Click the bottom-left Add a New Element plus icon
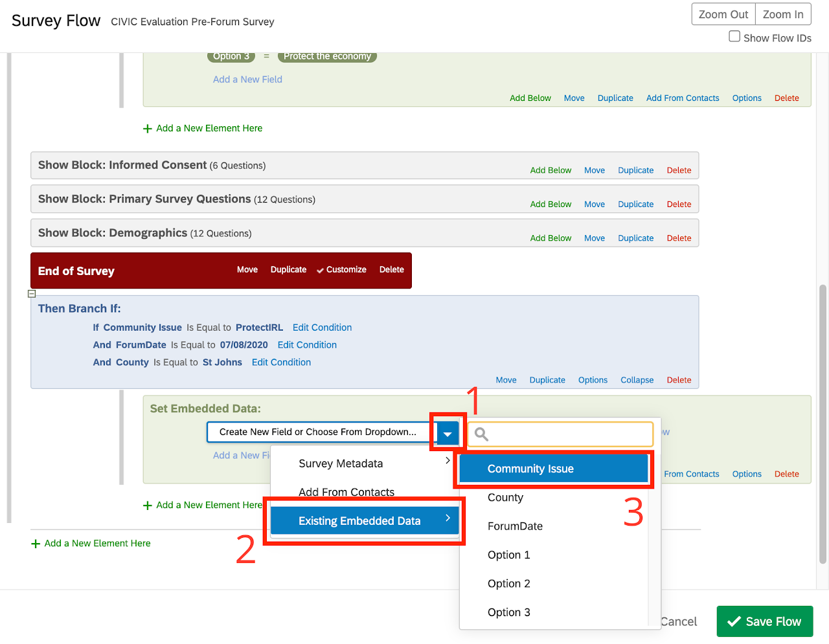 tap(36, 544)
